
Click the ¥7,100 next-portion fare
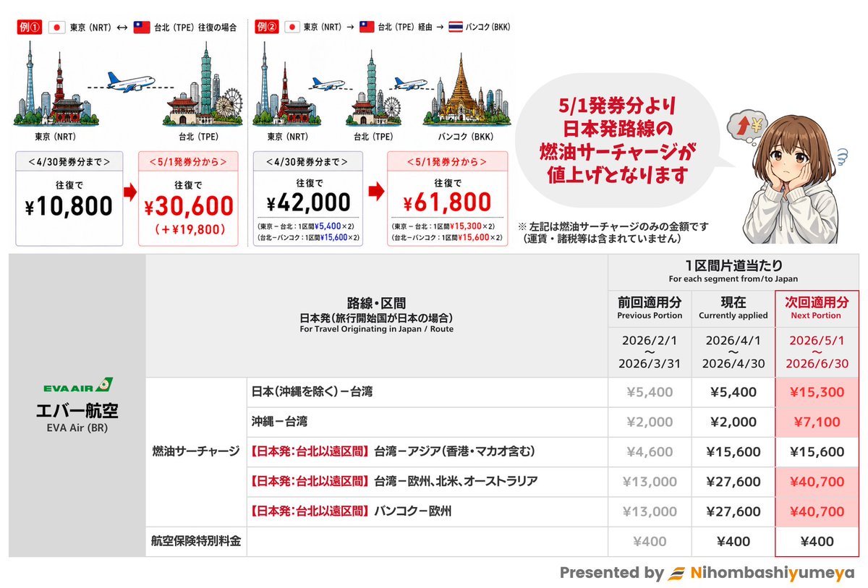(817, 422)
